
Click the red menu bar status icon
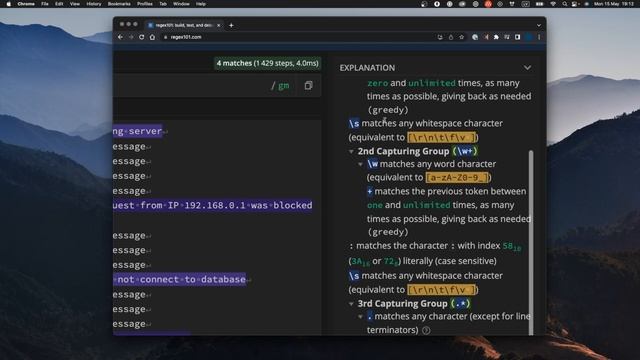tap(488, 4)
